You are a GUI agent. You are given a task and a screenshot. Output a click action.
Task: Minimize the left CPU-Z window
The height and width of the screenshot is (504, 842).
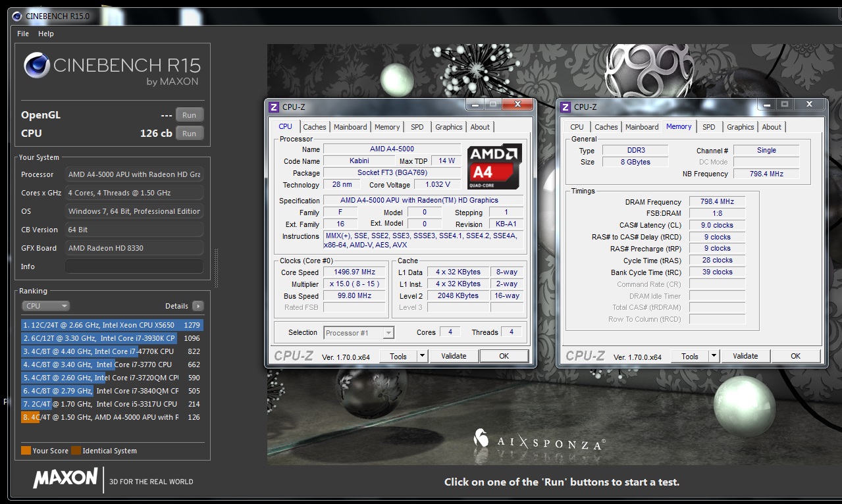point(475,104)
